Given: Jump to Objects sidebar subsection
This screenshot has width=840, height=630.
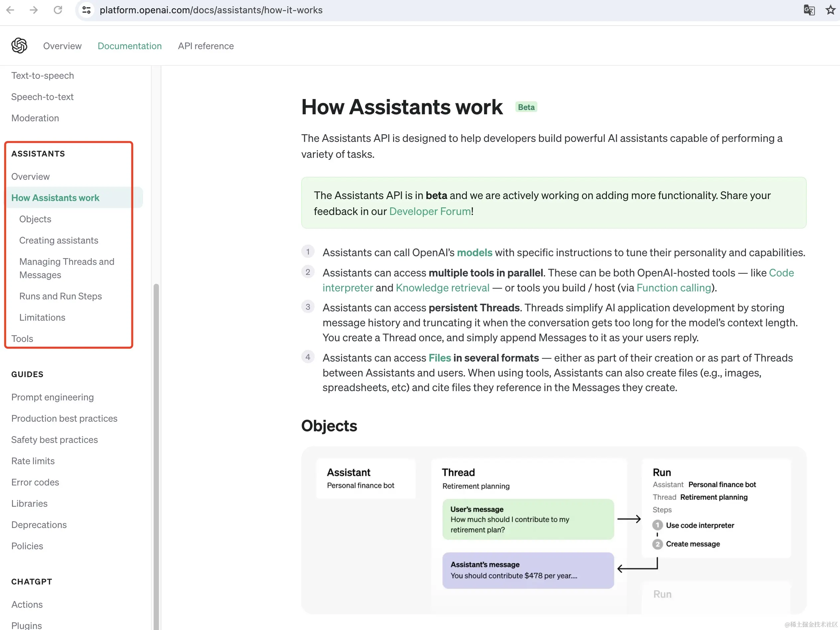Looking at the screenshot, I should click(35, 219).
